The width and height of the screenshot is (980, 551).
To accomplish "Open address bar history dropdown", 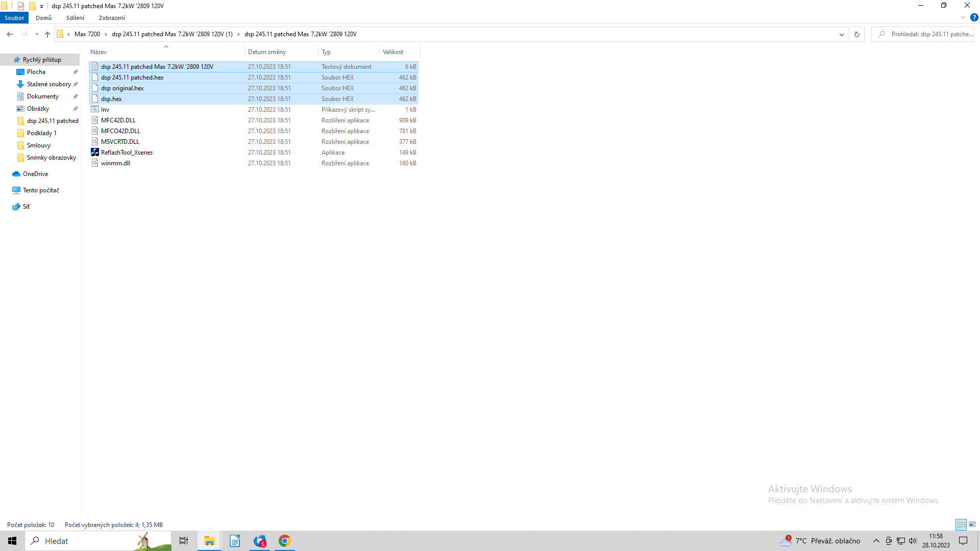I will click(x=841, y=34).
